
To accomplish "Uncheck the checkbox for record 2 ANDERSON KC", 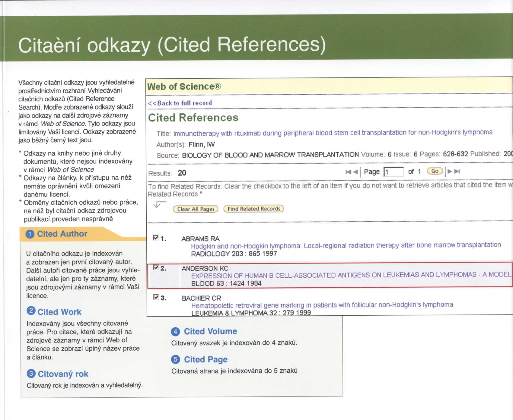I will [x=156, y=267].
